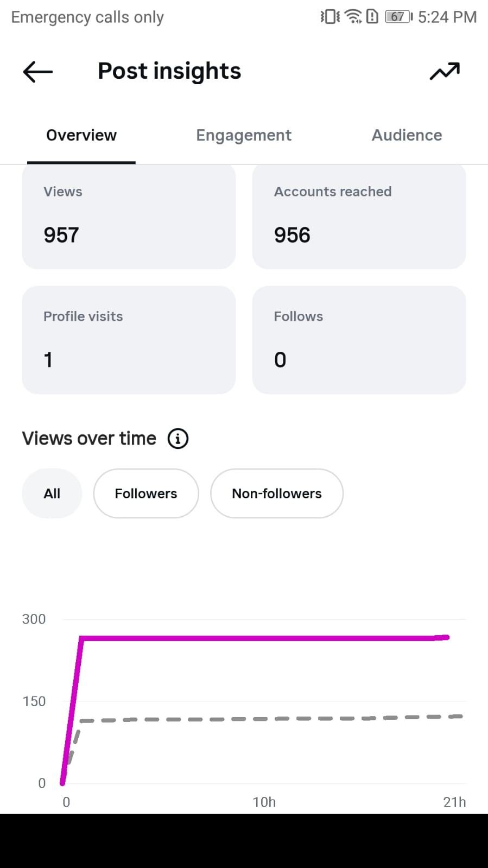Tap the vibrate mode status icon
The image size is (488, 868).
pos(330,17)
